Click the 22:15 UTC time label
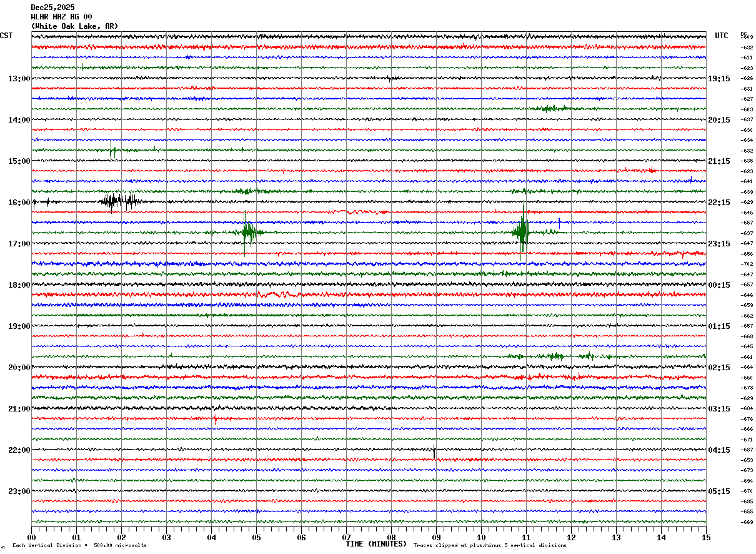 pyautogui.click(x=719, y=203)
